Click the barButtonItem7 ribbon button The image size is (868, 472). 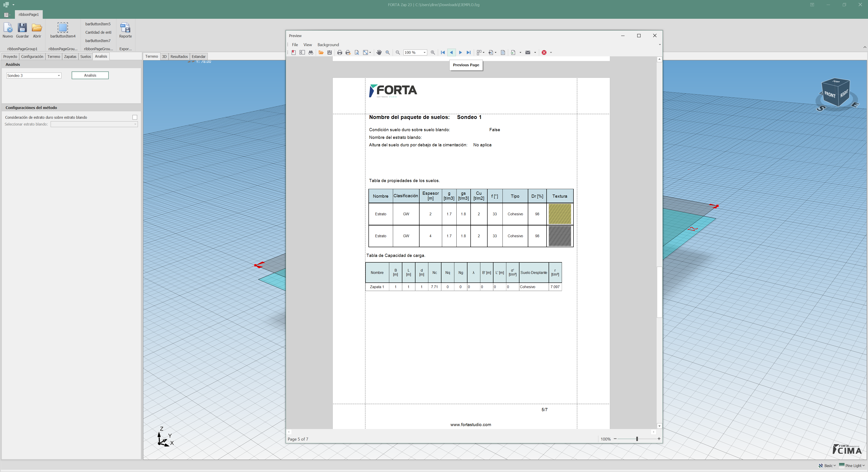click(x=98, y=41)
